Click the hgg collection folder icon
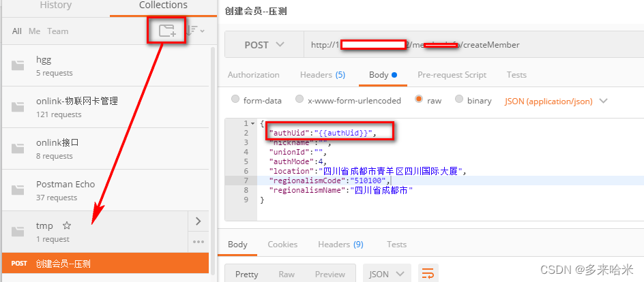 point(18,65)
